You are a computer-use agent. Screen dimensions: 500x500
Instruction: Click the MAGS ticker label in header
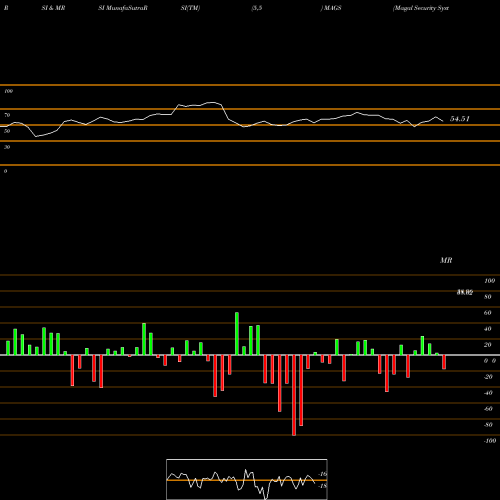pos(332,8)
